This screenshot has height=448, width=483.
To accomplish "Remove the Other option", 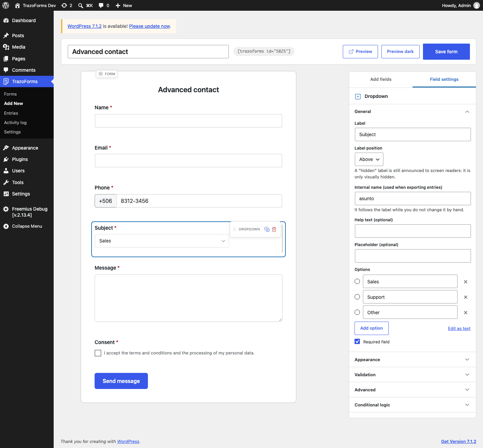I will click(x=466, y=313).
